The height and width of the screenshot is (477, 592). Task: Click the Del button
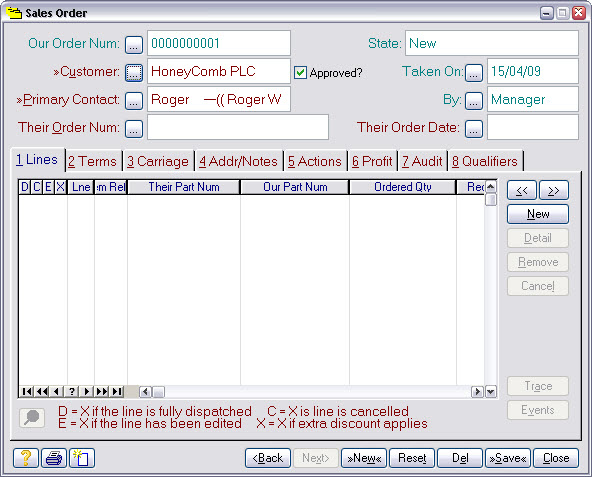[x=460, y=458]
